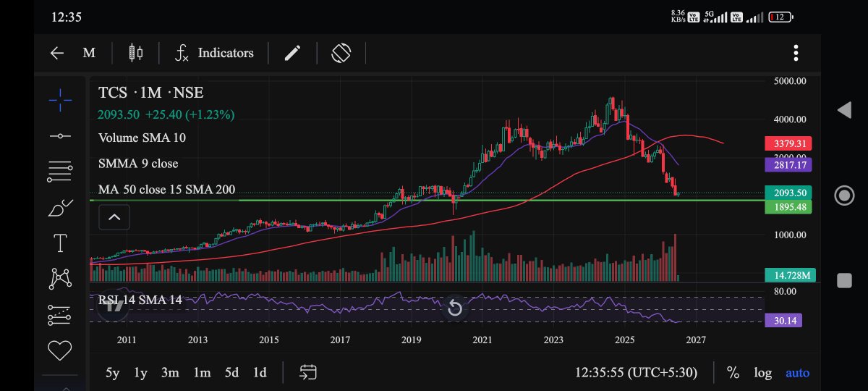Tap the 2093.50 current price label
Image resolution: width=868 pixels, height=391 pixels.
[x=788, y=193]
